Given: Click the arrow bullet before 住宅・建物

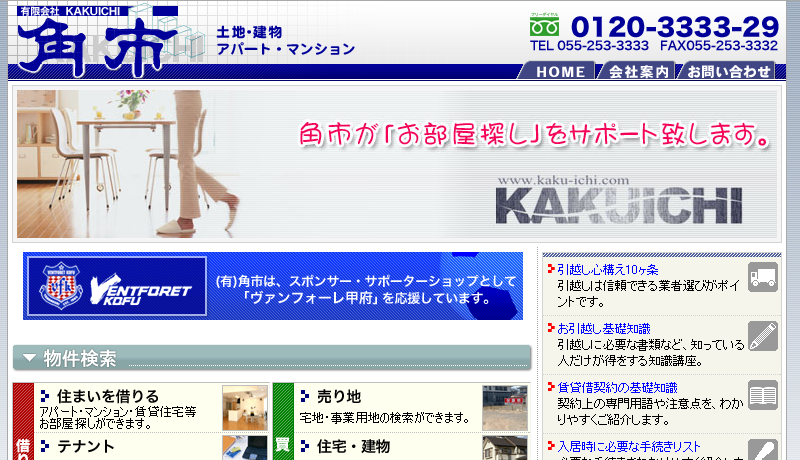Looking at the screenshot, I should (305, 446).
